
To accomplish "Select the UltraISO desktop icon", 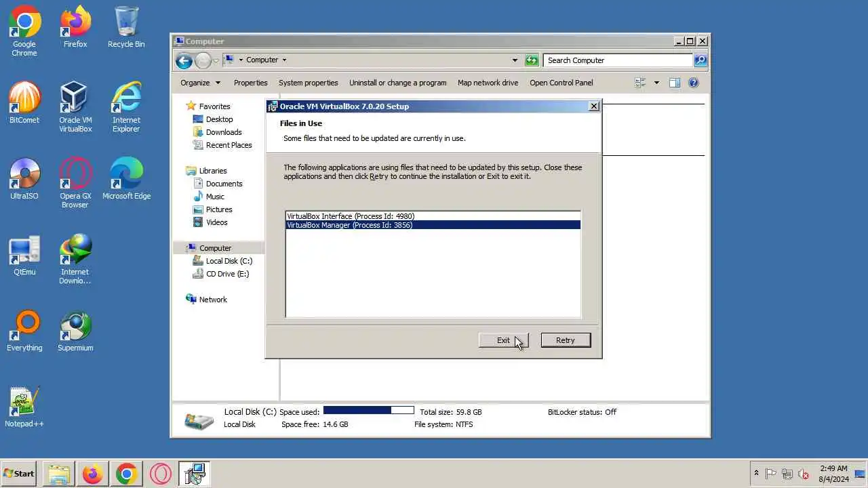I will [24, 179].
